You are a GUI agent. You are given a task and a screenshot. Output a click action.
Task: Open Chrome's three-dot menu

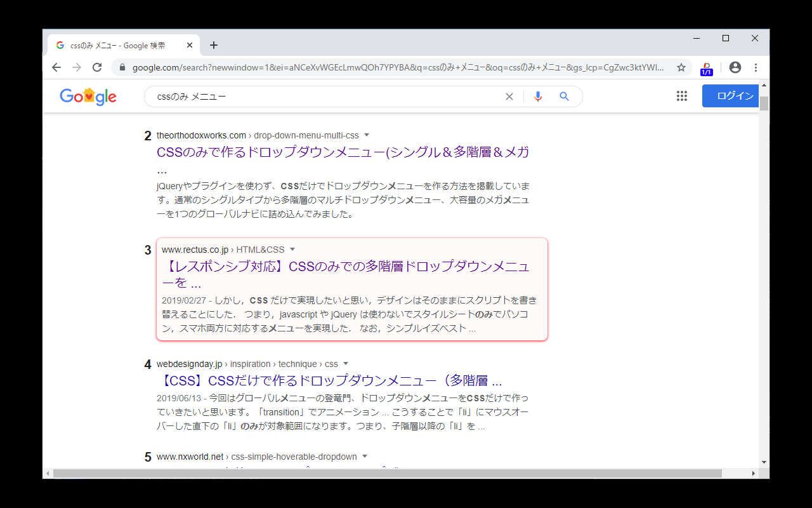(756, 67)
